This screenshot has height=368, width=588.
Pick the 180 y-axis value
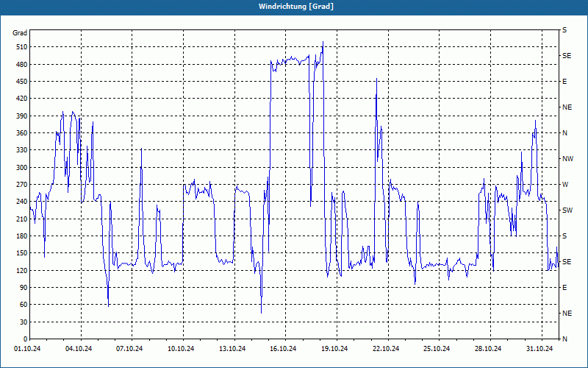point(22,236)
